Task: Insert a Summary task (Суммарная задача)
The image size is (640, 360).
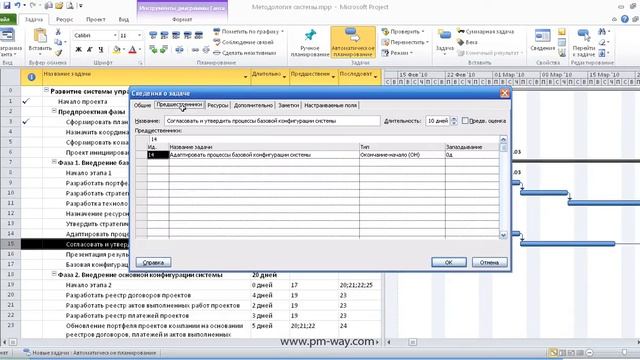Action: point(485,31)
